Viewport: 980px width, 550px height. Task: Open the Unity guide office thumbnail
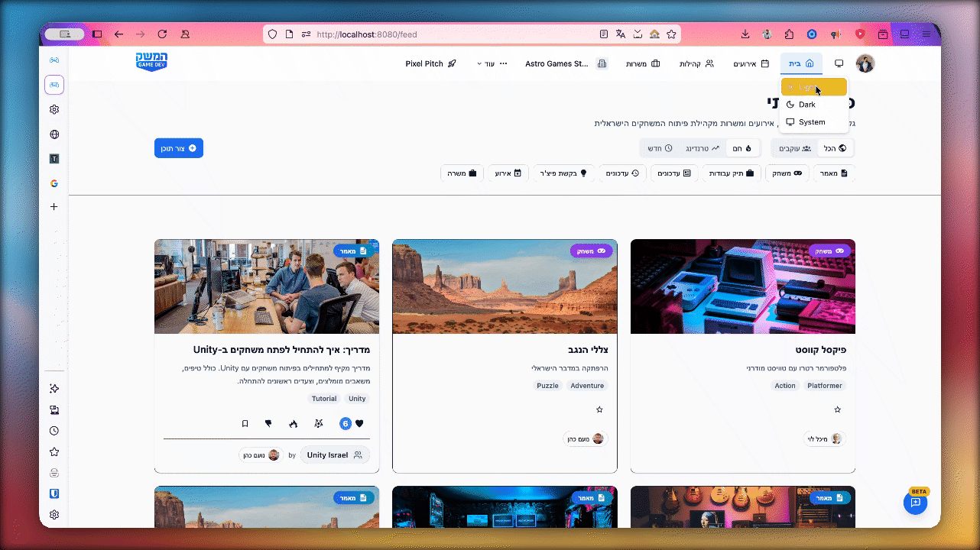(x=267, y=286)
